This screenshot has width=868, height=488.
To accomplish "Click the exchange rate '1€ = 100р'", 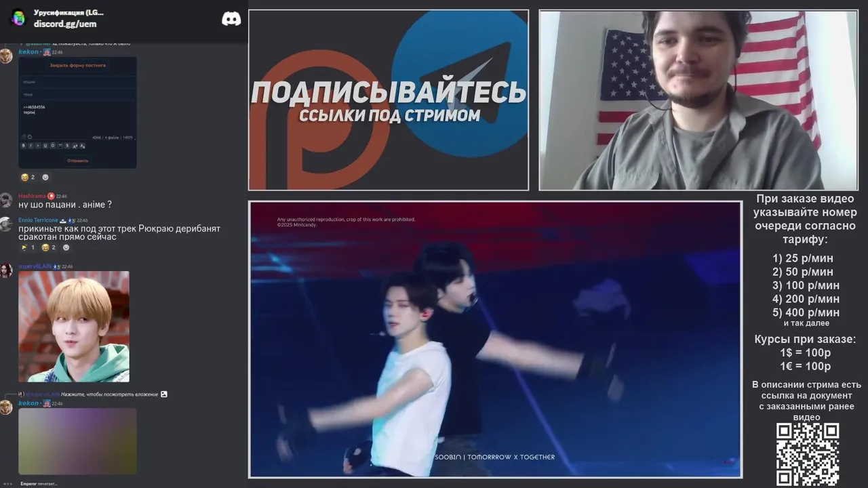I will (806, 366).
